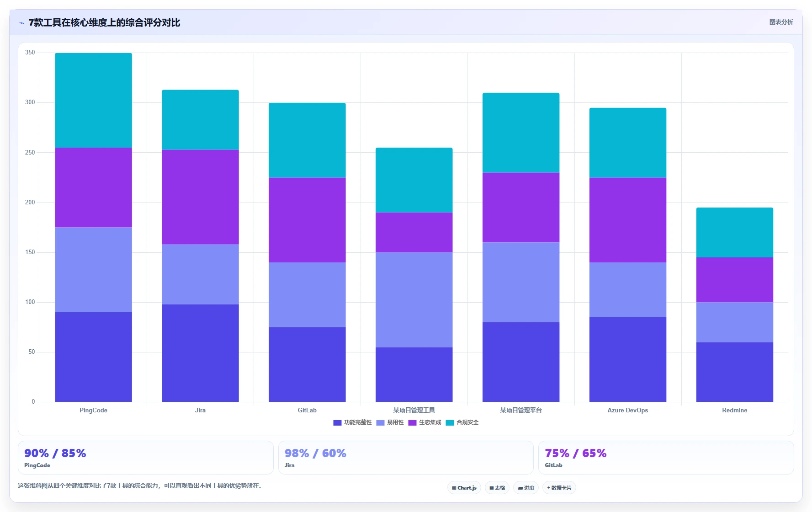The width and height of the screenshot is (812, 512).
Task: Click GitLab's light blue 易用性 segment
Action: (308, 295)
